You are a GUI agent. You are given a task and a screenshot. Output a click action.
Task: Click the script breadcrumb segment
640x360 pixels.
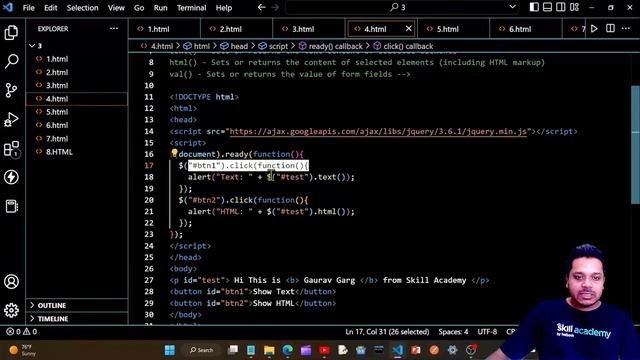(273, 46)
